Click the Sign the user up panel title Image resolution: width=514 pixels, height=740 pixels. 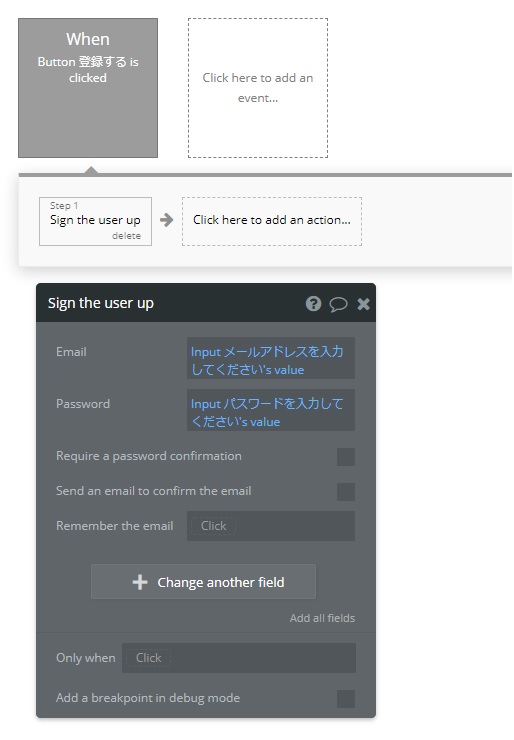click(x=101, y=303)
